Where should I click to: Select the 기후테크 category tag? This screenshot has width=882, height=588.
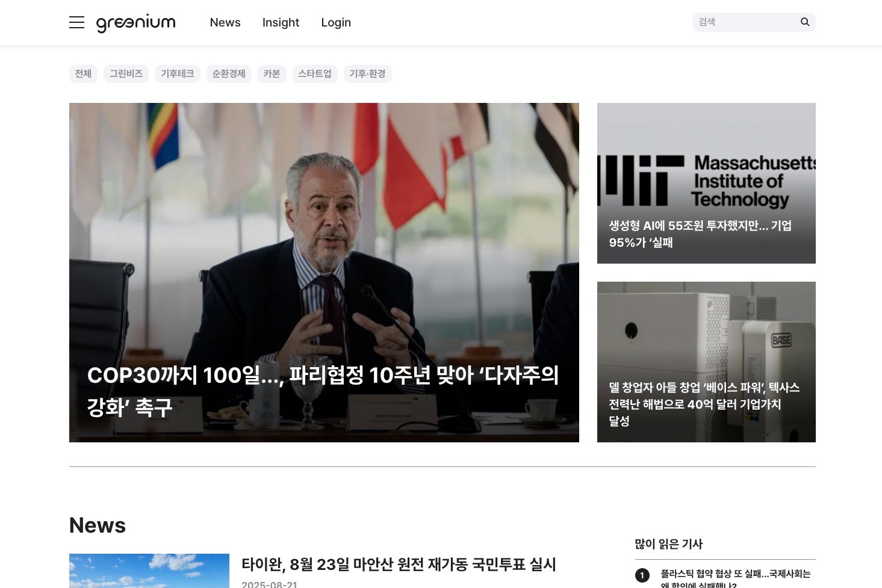coord(177,74)
